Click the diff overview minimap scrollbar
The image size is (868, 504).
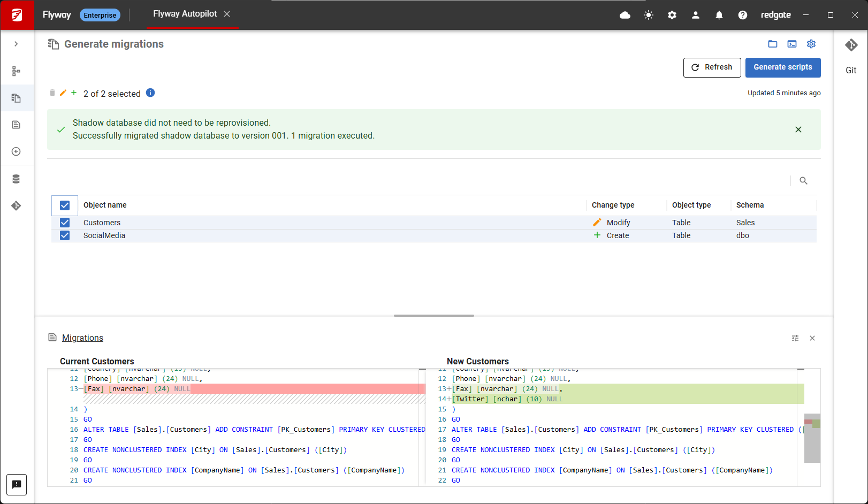click(812, 438)
